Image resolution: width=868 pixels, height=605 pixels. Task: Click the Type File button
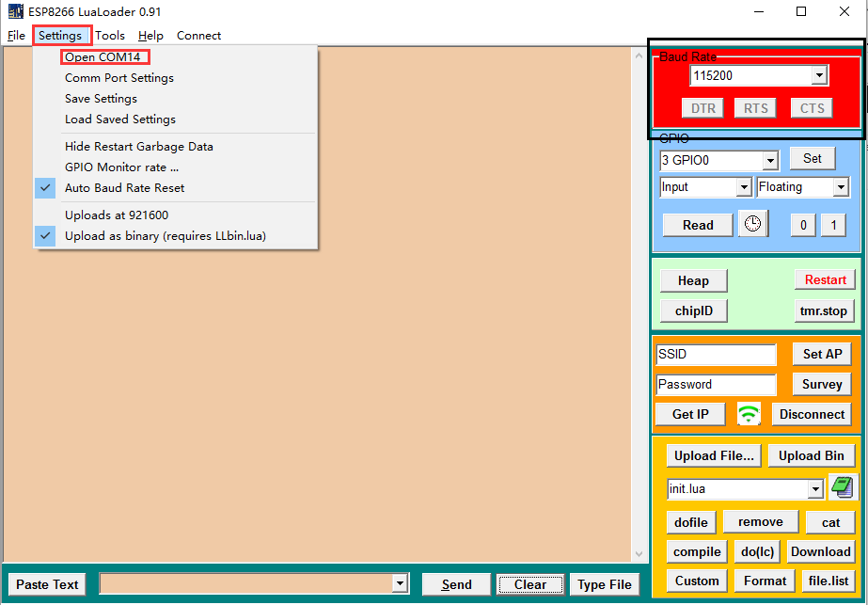[604, 584]
